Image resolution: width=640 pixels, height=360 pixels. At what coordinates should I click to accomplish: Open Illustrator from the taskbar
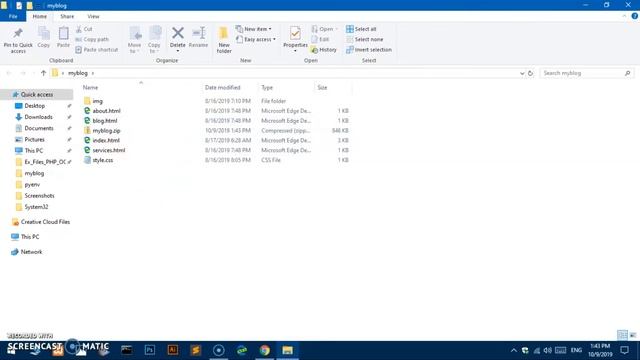pos(173,350)
